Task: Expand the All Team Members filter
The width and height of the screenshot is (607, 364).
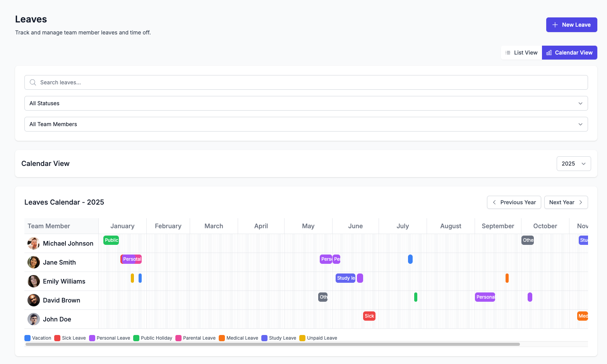Action: point(306,124)
